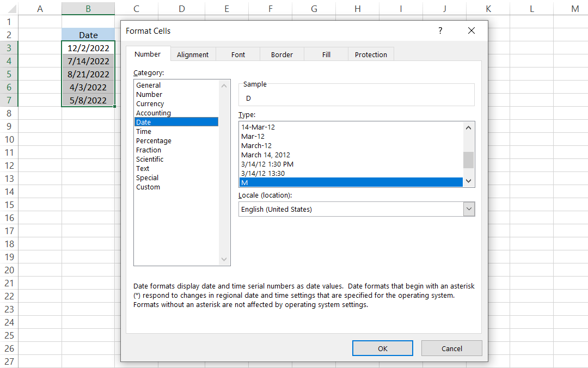
Task: Select cell B3 containing 12/2/2022
Action: pyautogui.click(x=88, y=48)
